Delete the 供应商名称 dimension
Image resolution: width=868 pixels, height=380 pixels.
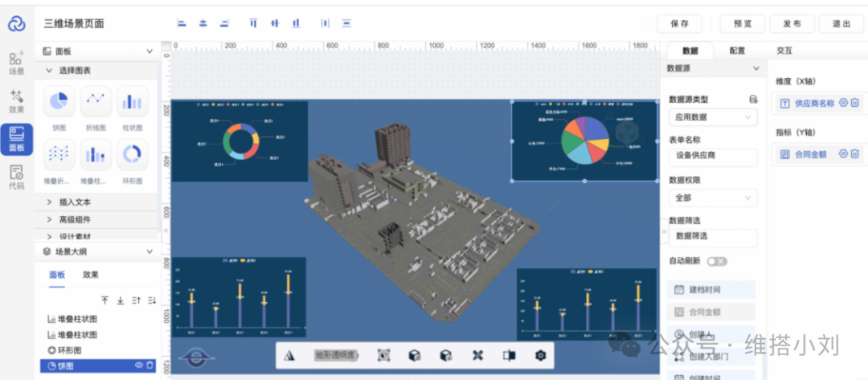pyautogui.click(x=854, y=102)
